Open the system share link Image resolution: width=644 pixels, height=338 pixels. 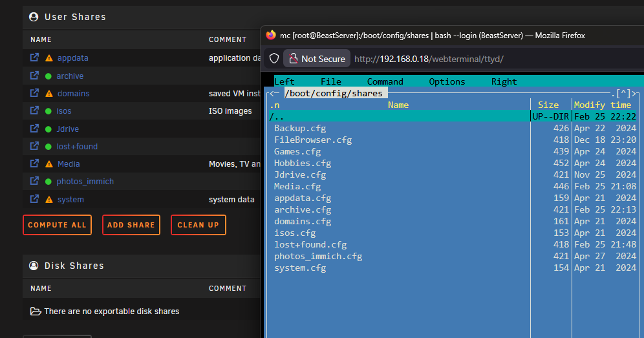(70, 200)
